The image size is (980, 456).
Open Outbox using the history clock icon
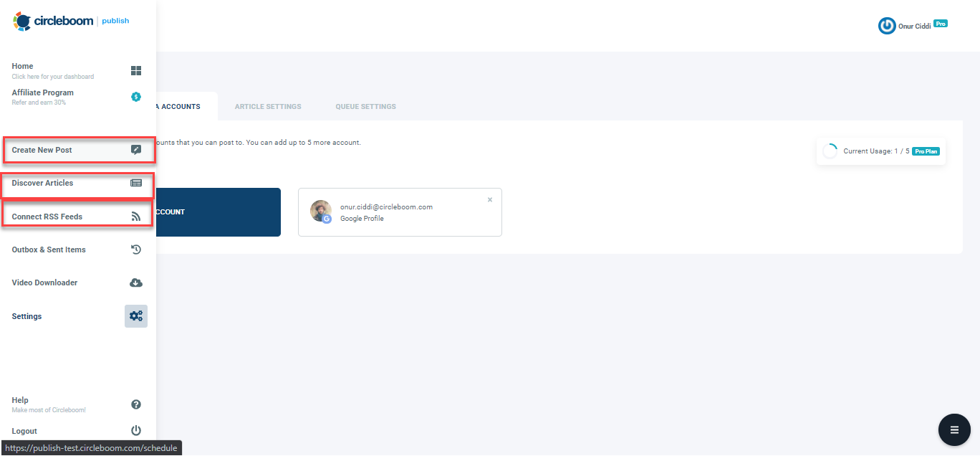(x=135, y=249)
